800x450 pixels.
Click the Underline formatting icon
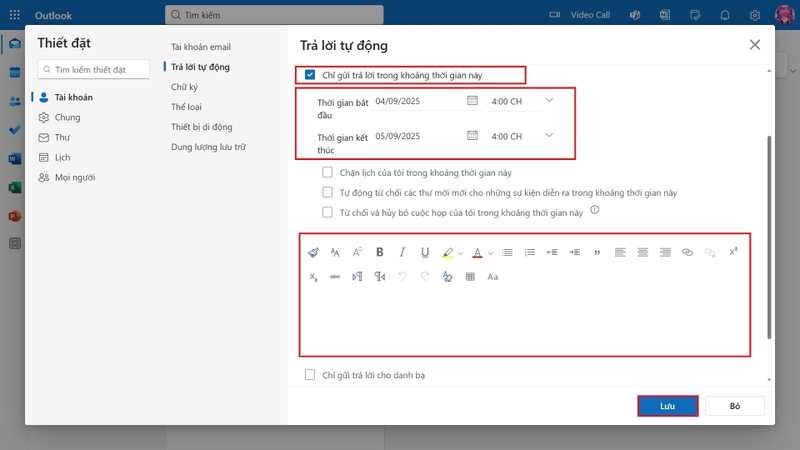(424, 252)
